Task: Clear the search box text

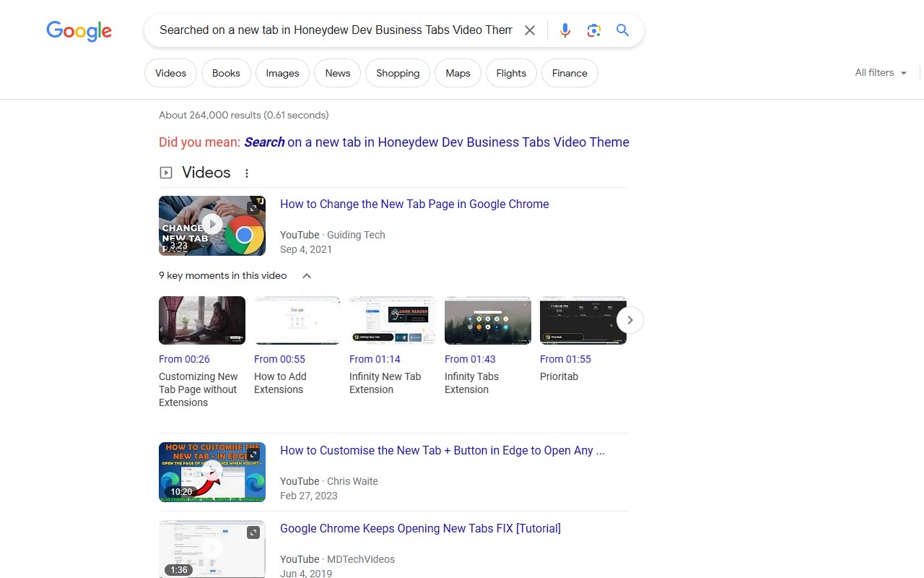Action: click(530, 30)
